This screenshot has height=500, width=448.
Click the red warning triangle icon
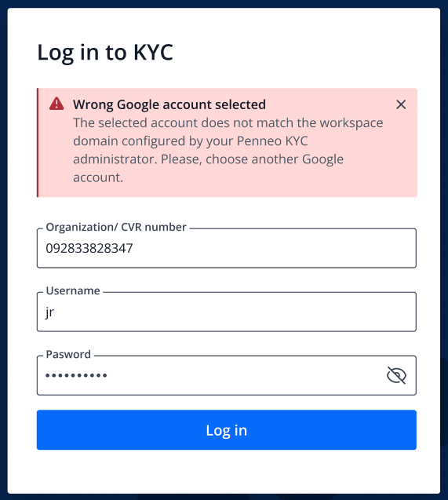(56, 104)
